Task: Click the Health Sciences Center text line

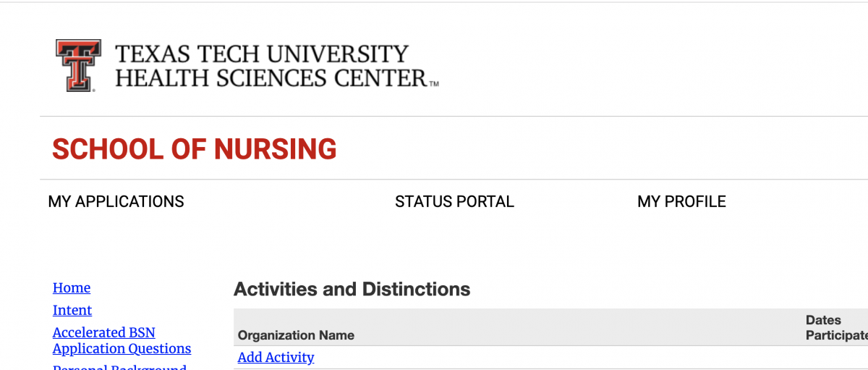Action: tap(271, 77)
